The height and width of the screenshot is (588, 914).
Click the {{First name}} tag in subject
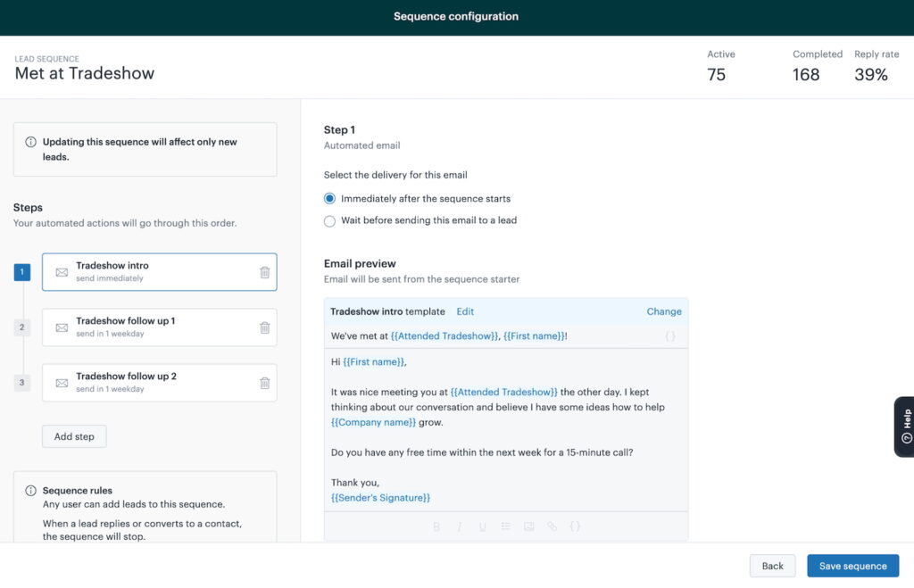coord(534,336)
